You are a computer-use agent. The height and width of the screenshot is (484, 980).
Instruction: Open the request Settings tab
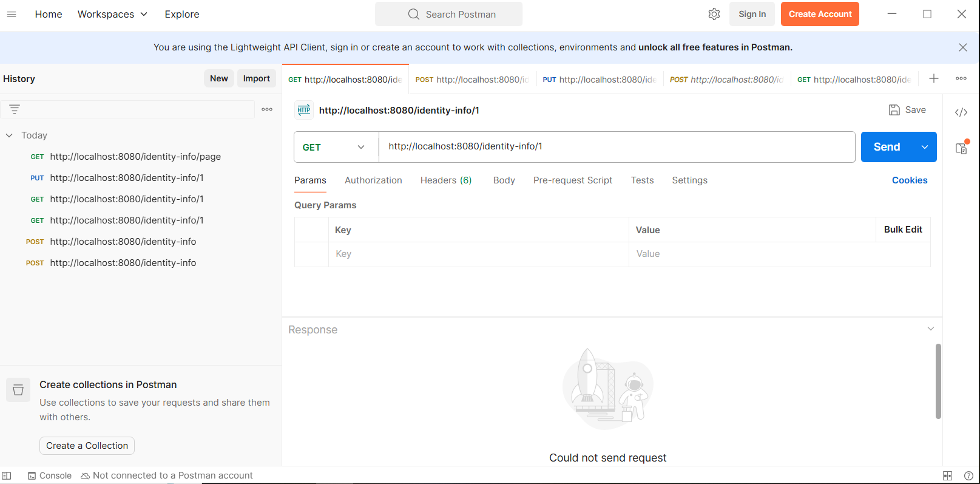[x=689, y=180]
